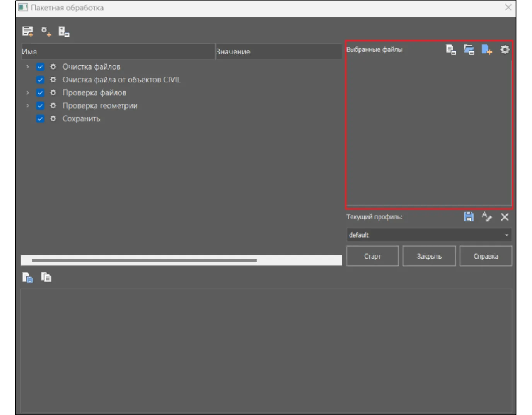Disable the Сохранить checkbox
The width and height of the screenshot is (532, 415).
[40, 119]
